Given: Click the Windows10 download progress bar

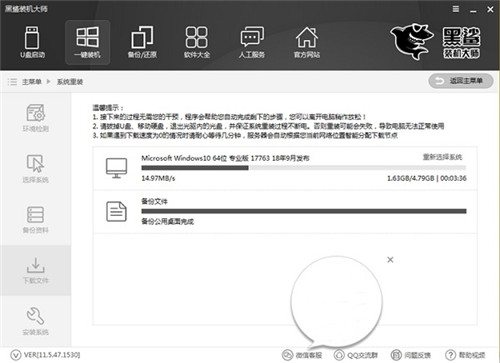Looking at the screenshot, I should 304,168.
